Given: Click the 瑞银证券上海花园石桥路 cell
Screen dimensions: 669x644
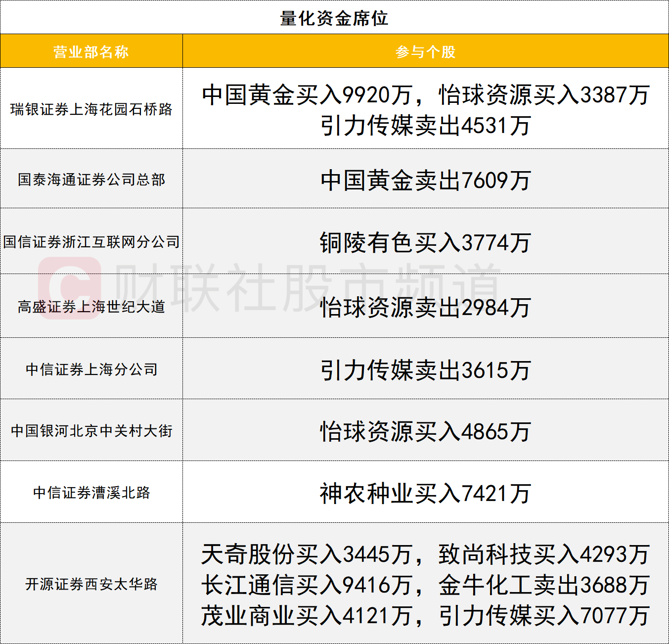Looking at the screenshot, I should [91, 109].
